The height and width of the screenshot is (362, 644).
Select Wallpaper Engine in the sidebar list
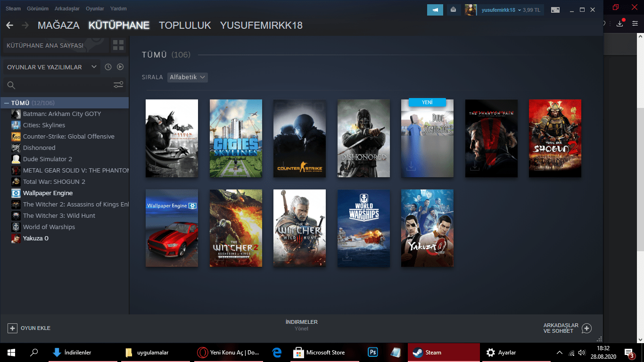coord(65,193)
